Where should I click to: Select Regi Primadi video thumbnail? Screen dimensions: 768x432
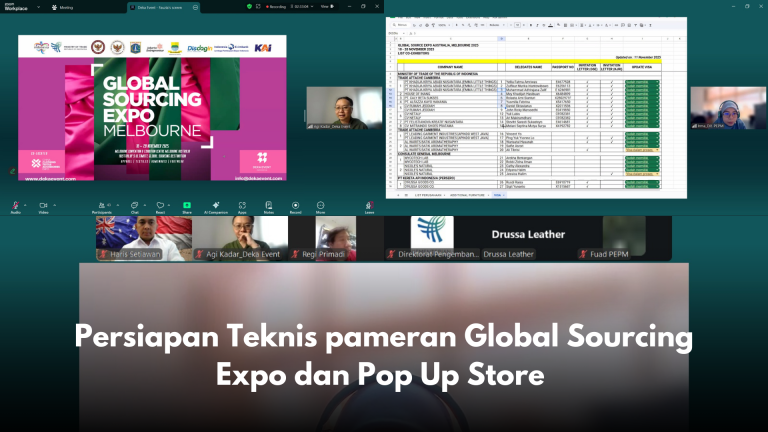336,238
